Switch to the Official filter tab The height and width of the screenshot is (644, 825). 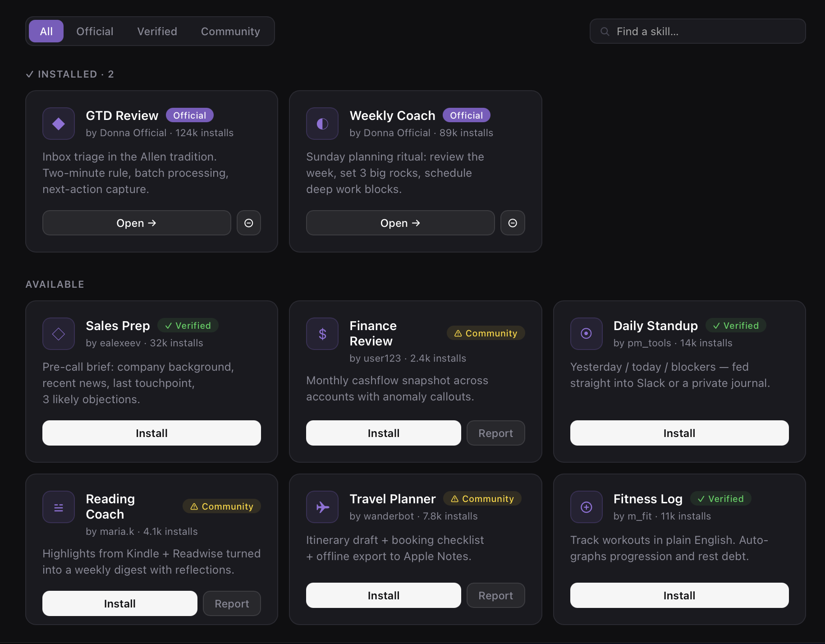click(95, 31)
